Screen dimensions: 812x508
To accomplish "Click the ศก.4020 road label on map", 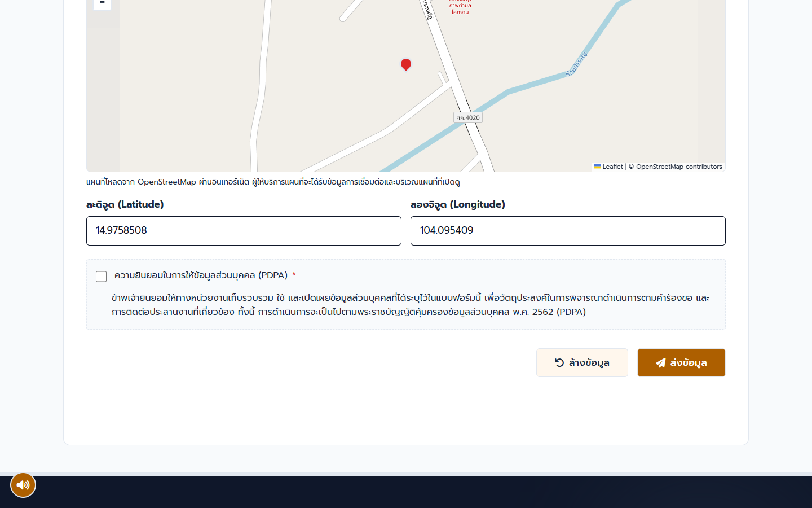I will 468,117.
